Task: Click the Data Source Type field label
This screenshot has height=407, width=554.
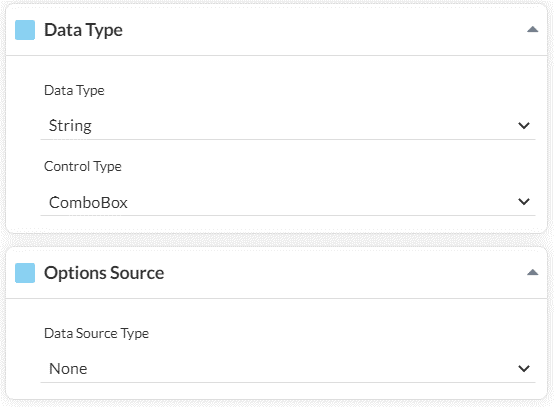Action: [96, 334]
